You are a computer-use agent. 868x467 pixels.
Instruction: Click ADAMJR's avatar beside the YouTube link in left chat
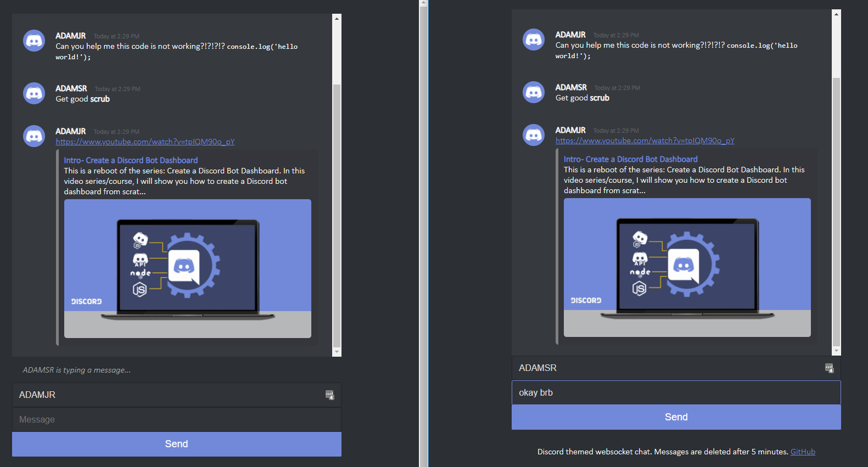click(34, 136)
